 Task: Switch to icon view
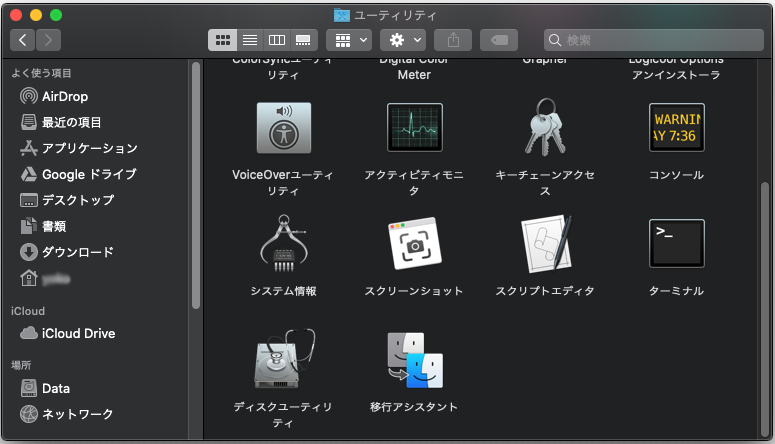click(x=222, y=40)
